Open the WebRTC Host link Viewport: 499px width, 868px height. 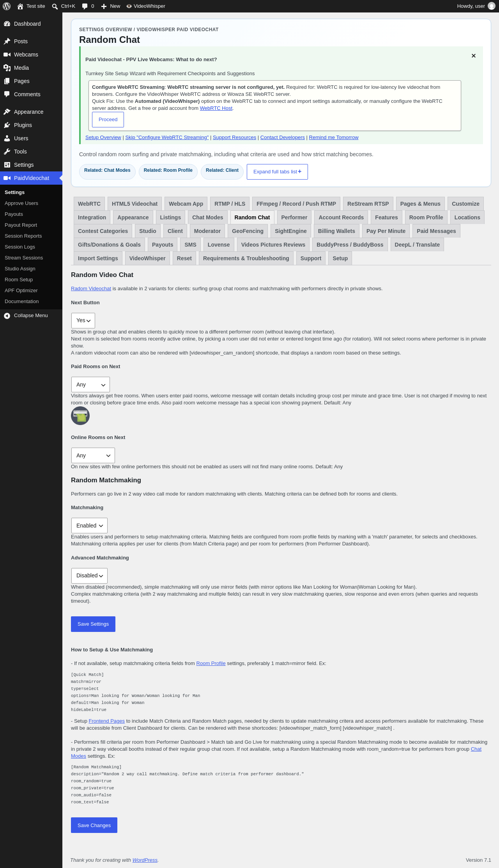[x=216, y=108]
